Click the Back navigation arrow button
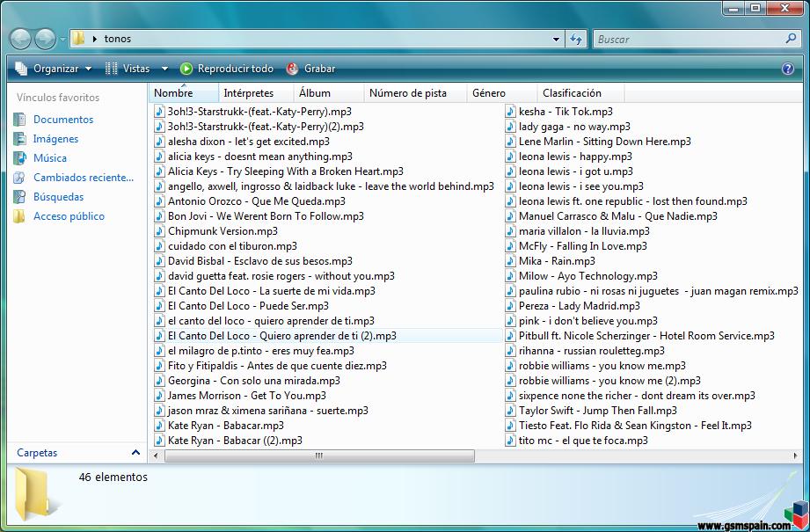Image resolution: width=810 pixels, height=532 pixels. point(20,39)
